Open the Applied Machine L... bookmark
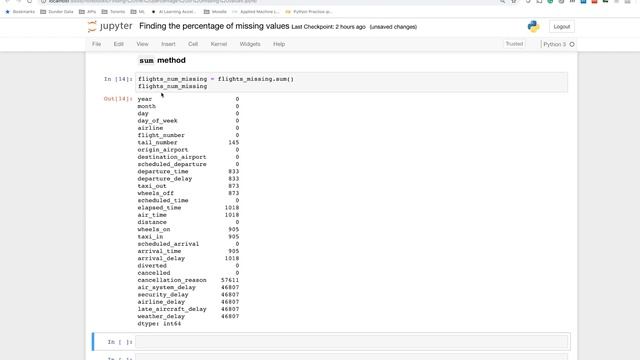 click(256, 12)
